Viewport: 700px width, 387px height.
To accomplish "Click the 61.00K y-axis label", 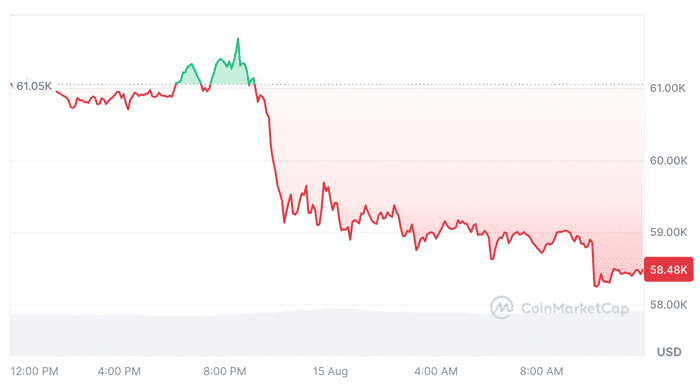I will (x=667, y=88).
